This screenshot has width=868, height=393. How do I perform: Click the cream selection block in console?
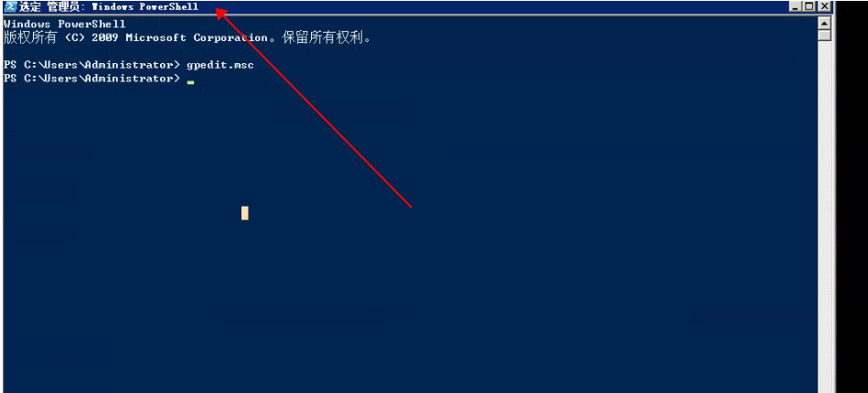[245, 213]
